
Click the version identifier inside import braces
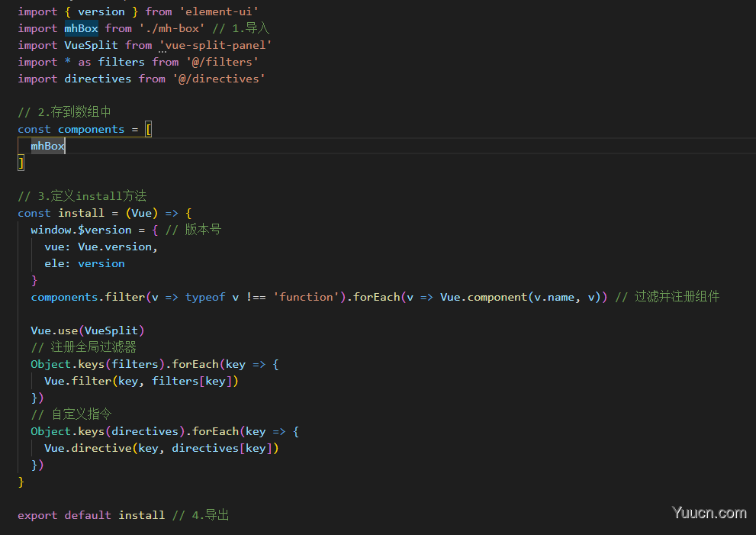101,11
